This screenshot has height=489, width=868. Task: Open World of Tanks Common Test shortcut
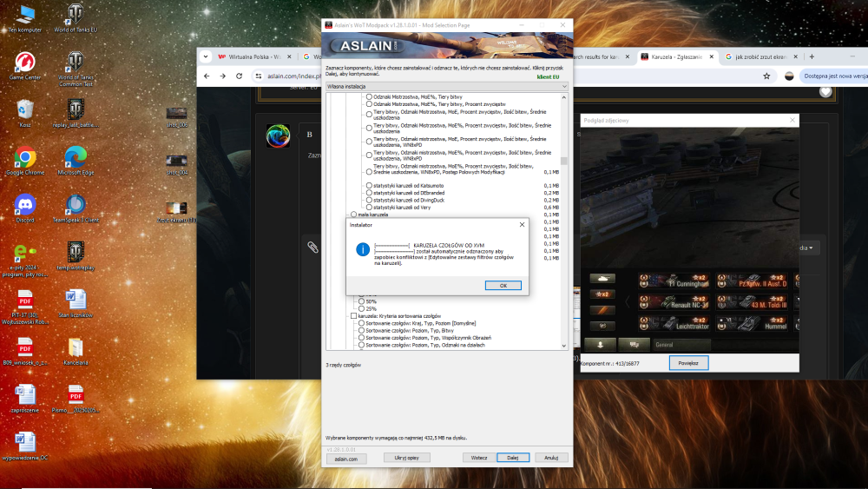pos(76,69)
